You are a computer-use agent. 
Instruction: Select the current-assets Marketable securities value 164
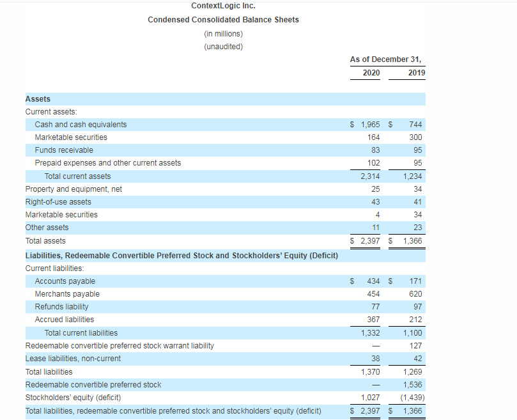point(374,137)
